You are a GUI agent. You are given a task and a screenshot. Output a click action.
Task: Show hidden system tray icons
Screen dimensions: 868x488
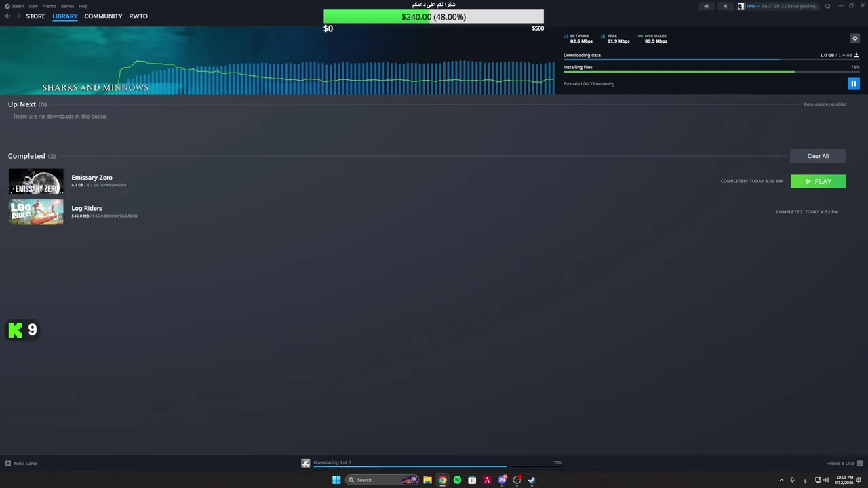pyautogui.click(x=781, y=480)
